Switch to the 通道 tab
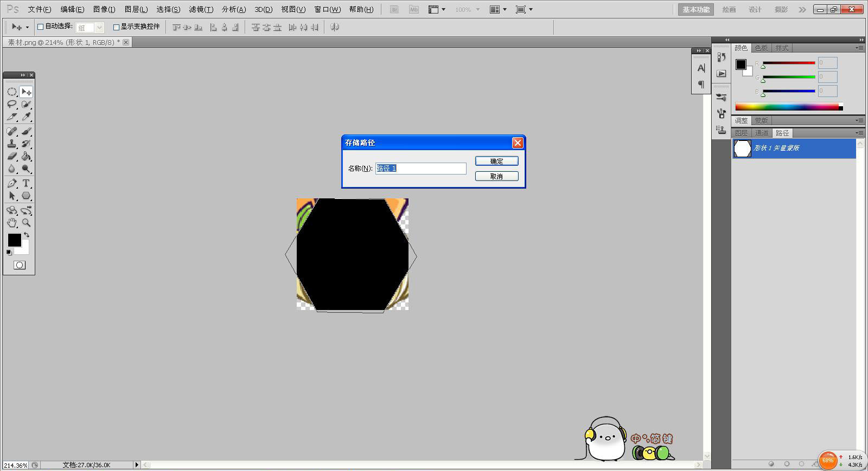868x471 pixels. pyautogui.click(x=762, y=133)
